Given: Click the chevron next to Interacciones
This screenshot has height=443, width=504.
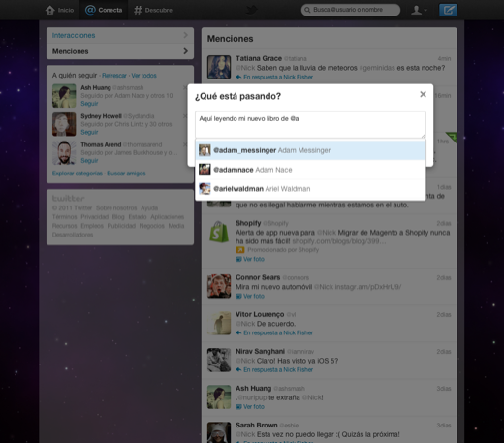Looking at the screenshot, I should tap(185, 35).
